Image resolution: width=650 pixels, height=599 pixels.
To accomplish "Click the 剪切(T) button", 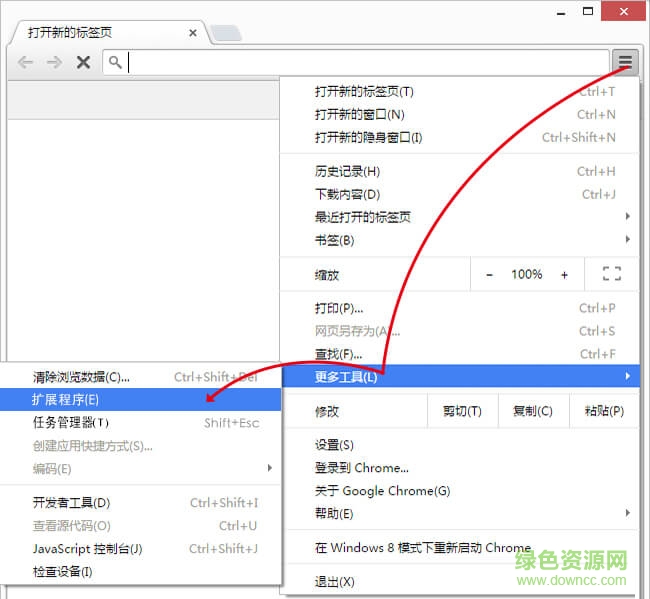I will click(x=462, y=411).
